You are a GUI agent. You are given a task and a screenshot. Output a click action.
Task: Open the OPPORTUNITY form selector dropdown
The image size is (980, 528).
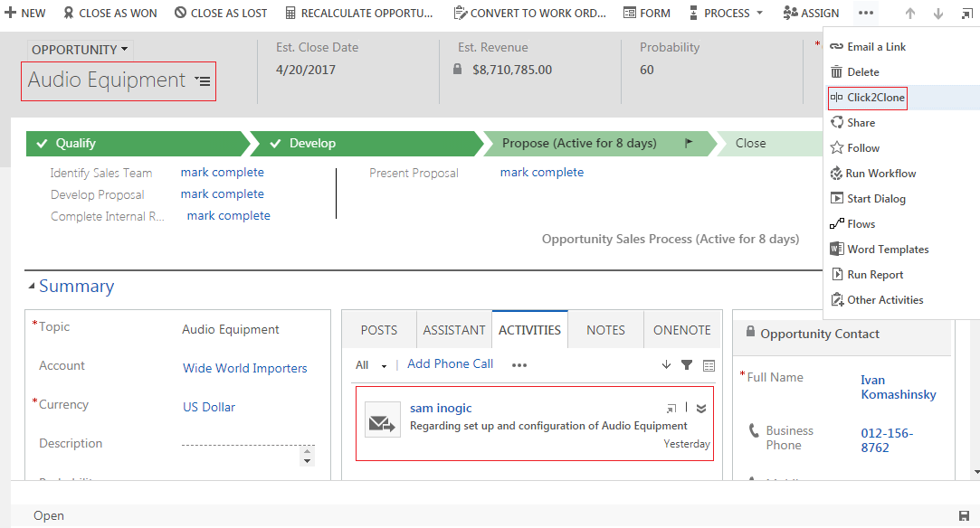tap(80, 50)
